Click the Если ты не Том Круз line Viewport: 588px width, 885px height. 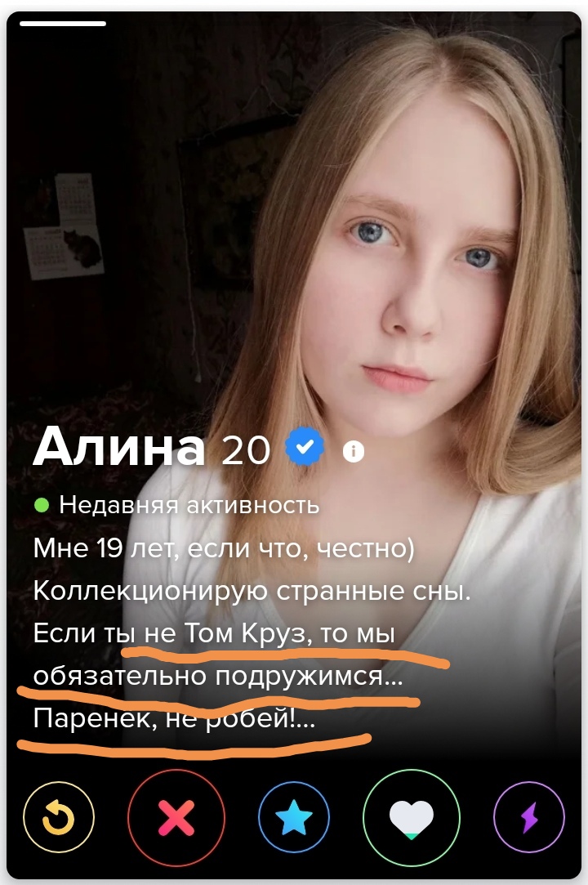pos(215,633)
